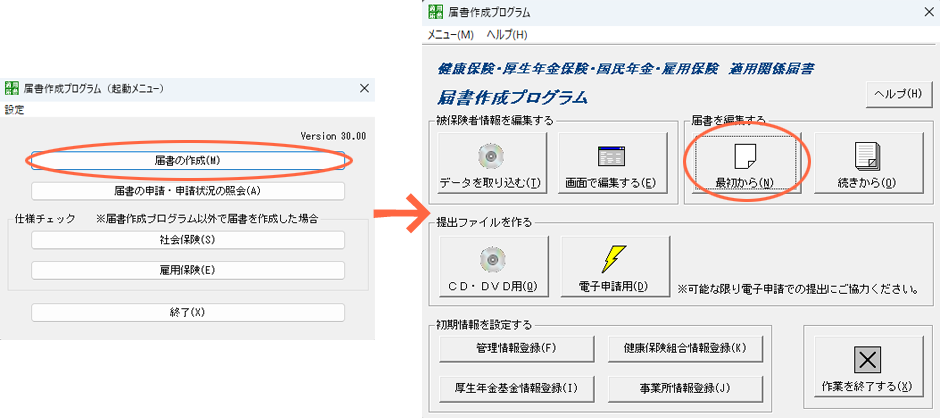Screen dimensions: 940x418
Task: Start a new form with 最初から(N) icon
Action: click(x=745, y=157)
